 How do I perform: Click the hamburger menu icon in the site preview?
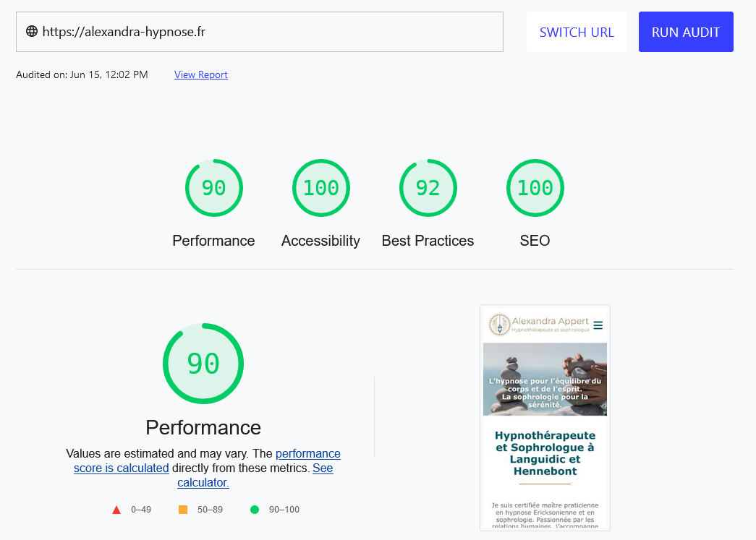(598, 325)
